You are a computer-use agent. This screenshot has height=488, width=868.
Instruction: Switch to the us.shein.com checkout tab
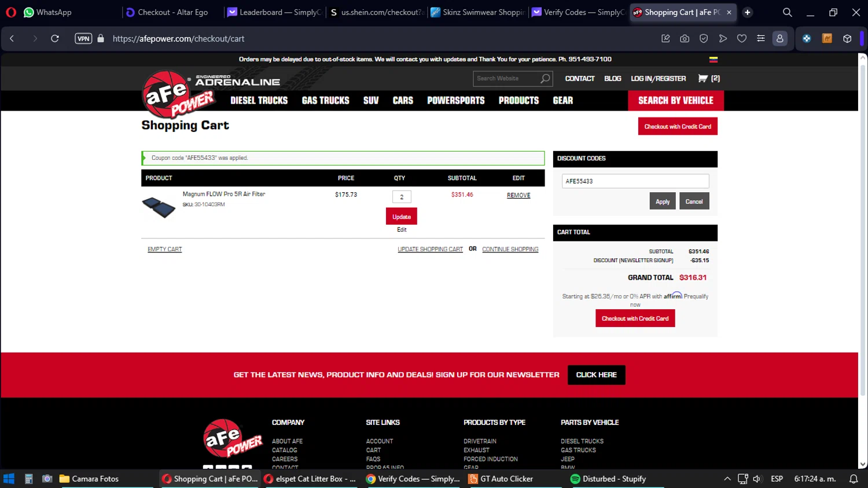point(376,12)
